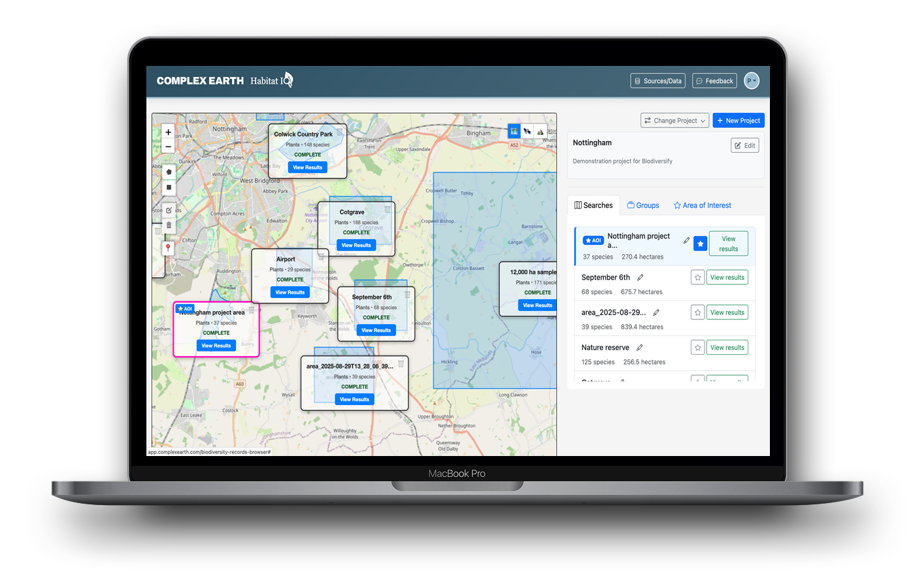Toggle star for Nature reserve search
The width and height of the screenshot is (915, 588).
tap(697, 348)
